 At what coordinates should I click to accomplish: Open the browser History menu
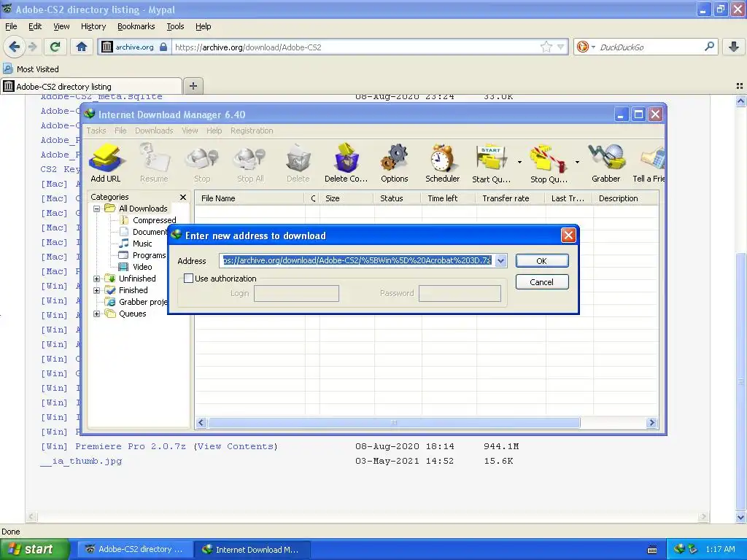pos(93,26)
